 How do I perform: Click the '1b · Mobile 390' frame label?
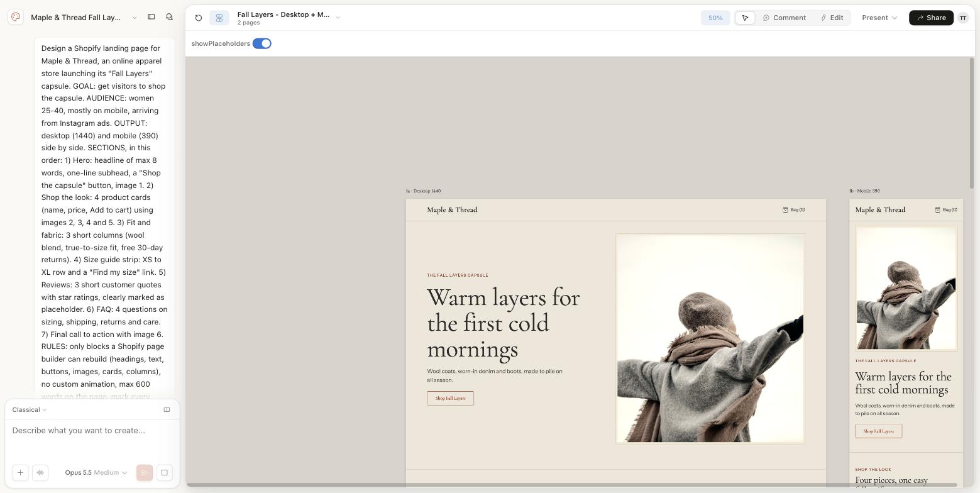[864, 191]
